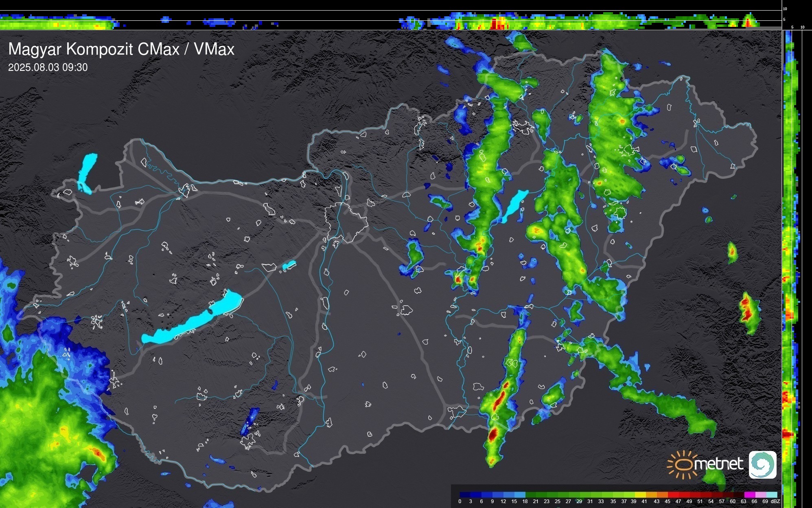Select the magenta 63 dBZ legend swatch

click(749, 495)
